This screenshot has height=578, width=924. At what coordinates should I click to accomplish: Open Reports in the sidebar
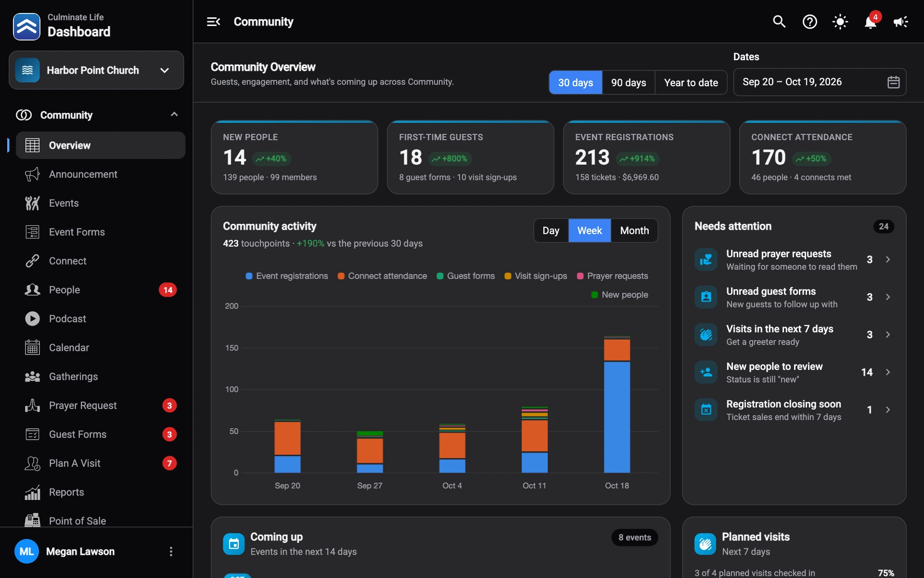coord(101,492)
